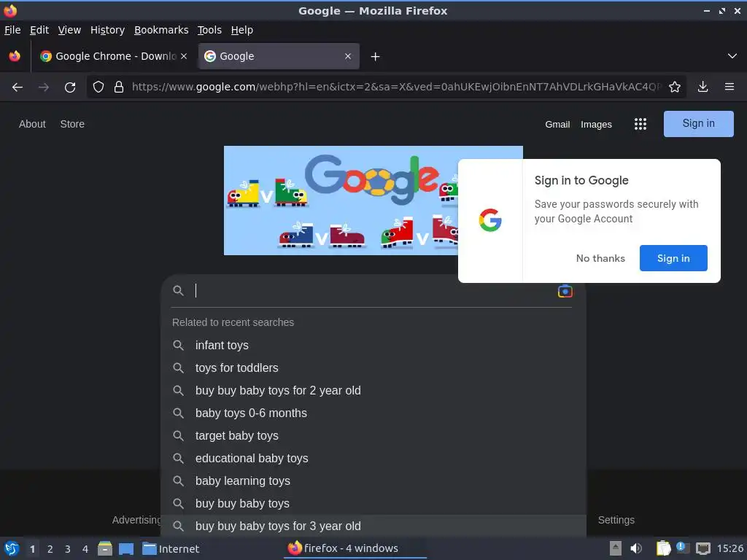Go back with the browser back arrow
747x560 pixels.
pos(18,87)
